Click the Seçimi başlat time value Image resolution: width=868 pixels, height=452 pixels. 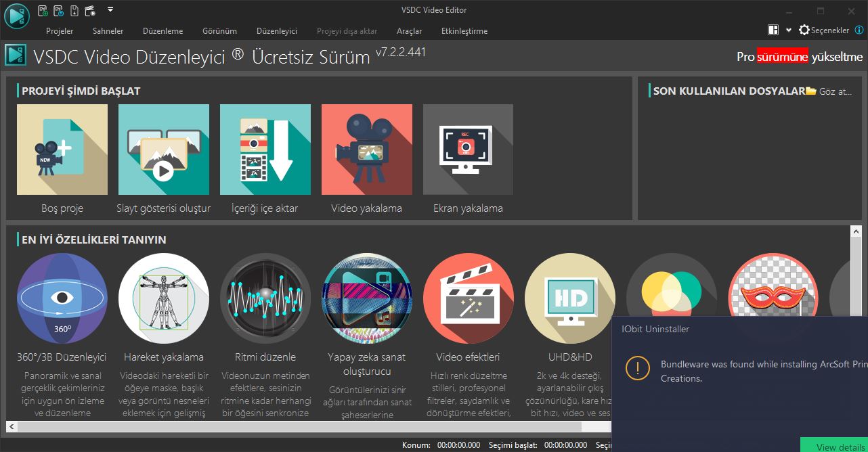click(x=565, y=445)
